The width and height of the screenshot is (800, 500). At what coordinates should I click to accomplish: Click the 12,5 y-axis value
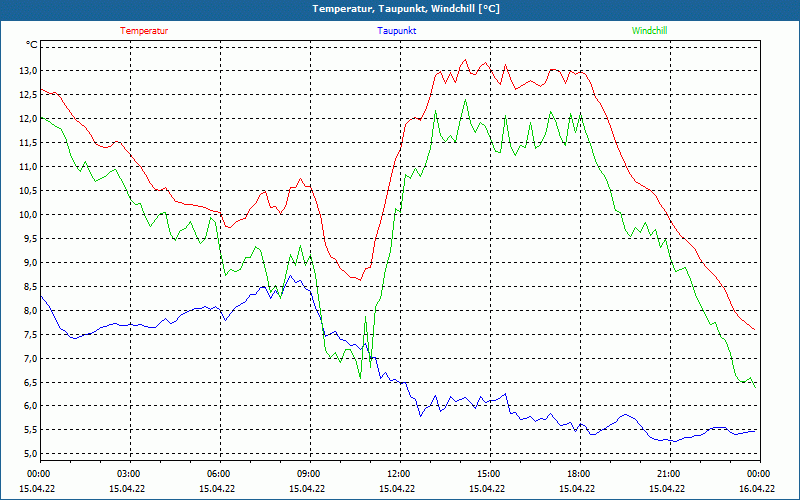(29, 95)
